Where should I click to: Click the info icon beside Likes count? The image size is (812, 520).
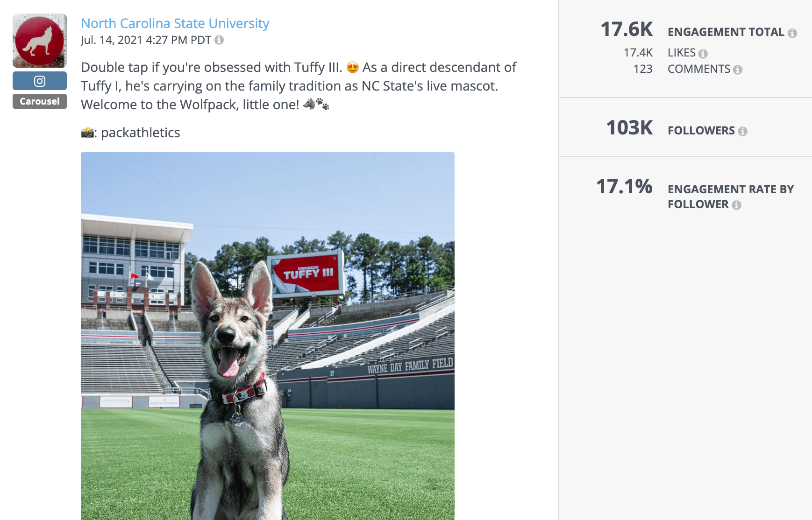[704, 53]
